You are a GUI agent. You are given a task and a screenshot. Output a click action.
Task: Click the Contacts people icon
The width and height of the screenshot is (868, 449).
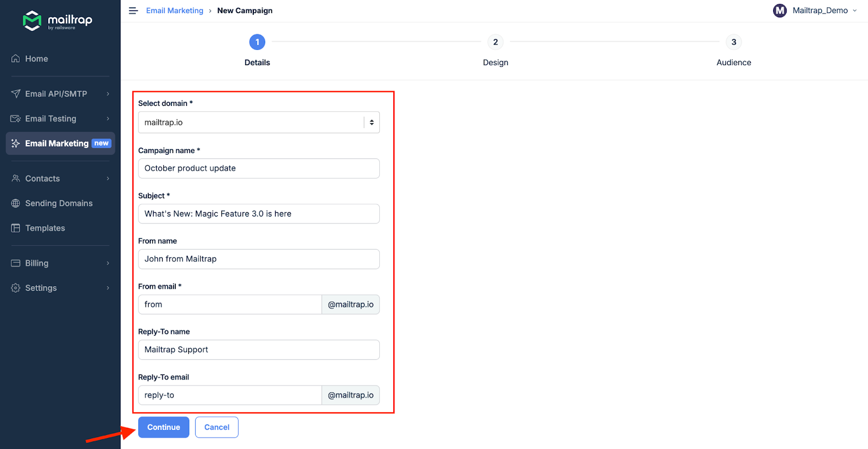(x=16, y=179)
